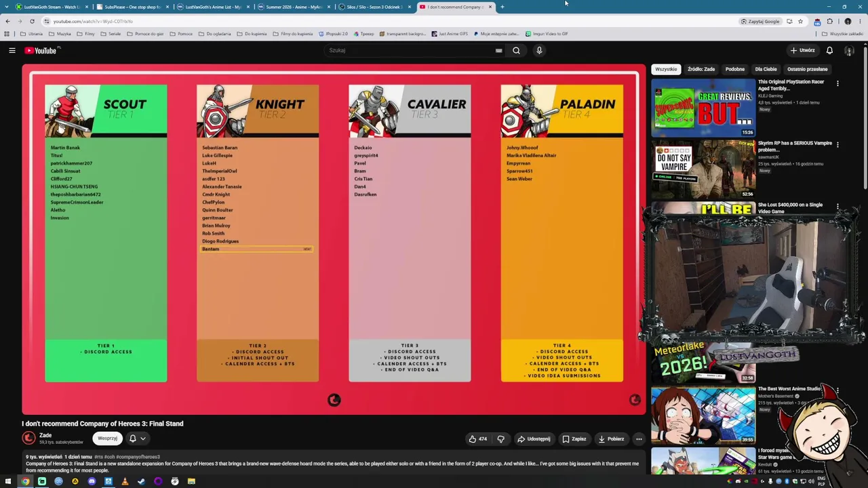Open YouTube notifications bell
868x488 pixels.
pyautogui.click(x=829, y=50)
